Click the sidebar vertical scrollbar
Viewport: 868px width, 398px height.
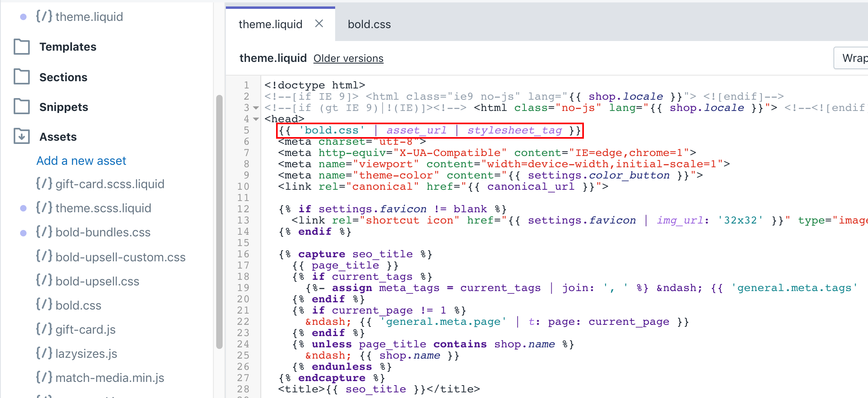point(219,222)
